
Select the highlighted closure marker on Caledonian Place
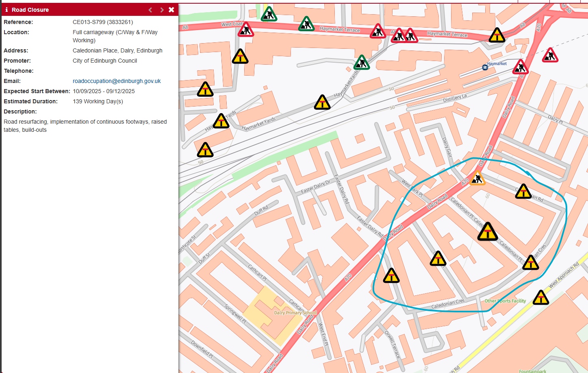(487, 232)
